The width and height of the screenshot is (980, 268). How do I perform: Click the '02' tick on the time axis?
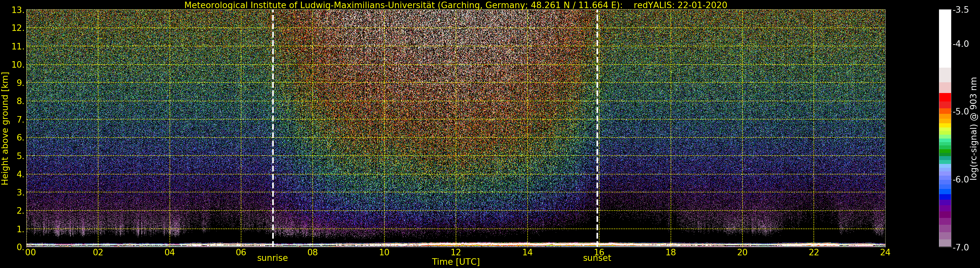pyautogui.click(x=98, y=252)
